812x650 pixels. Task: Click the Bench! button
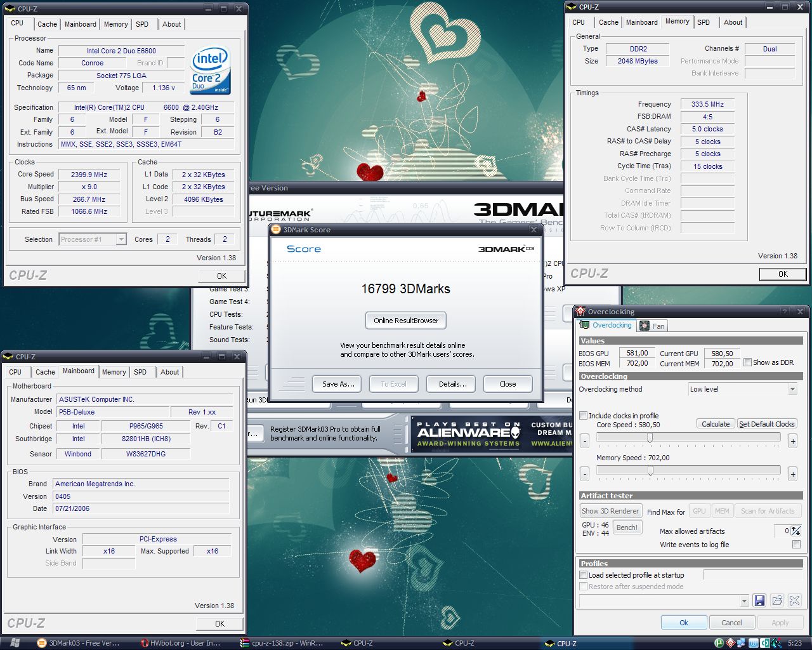tap(627, 527)
